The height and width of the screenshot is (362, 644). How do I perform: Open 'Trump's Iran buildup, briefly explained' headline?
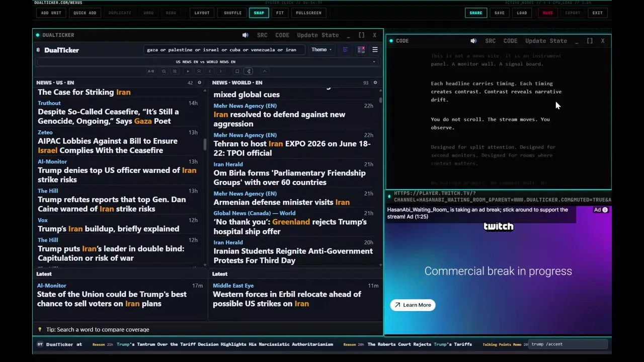point(108,229)
